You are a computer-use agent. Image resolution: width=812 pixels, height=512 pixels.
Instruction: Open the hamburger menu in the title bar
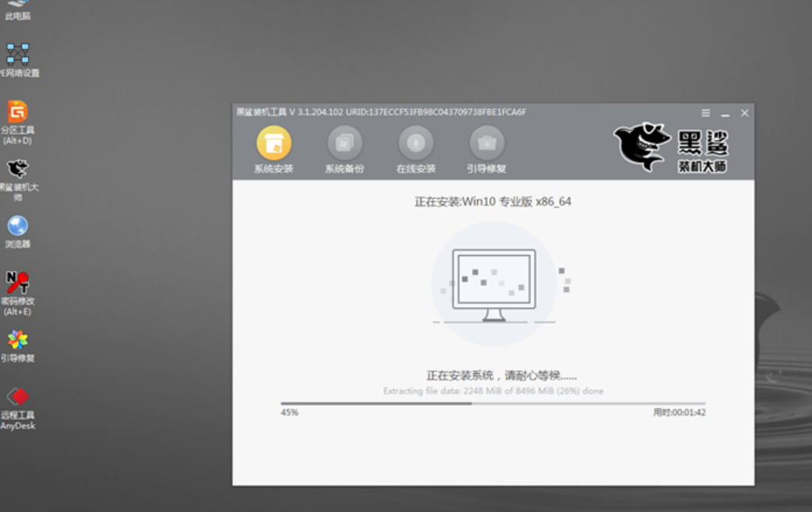[705, 113]
